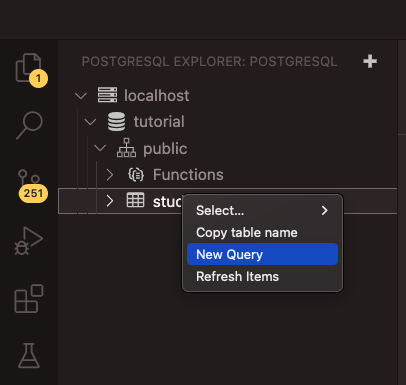Open Run and Debug view

click(x=29, y=241)
